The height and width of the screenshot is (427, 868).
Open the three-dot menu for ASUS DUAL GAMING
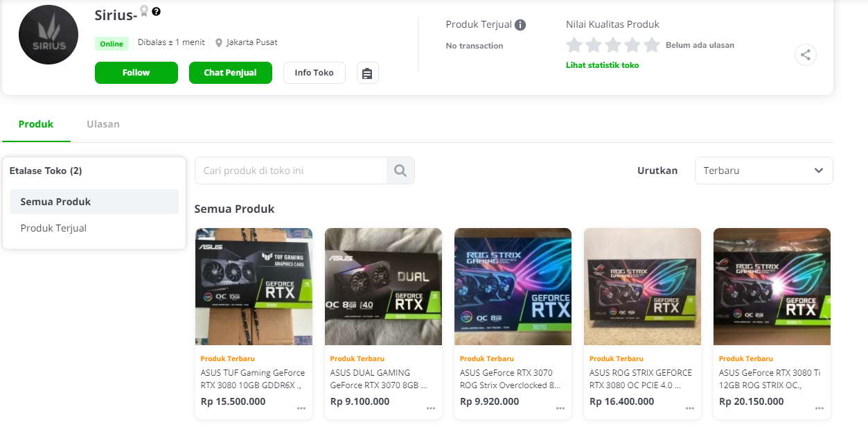click(430, 409)
